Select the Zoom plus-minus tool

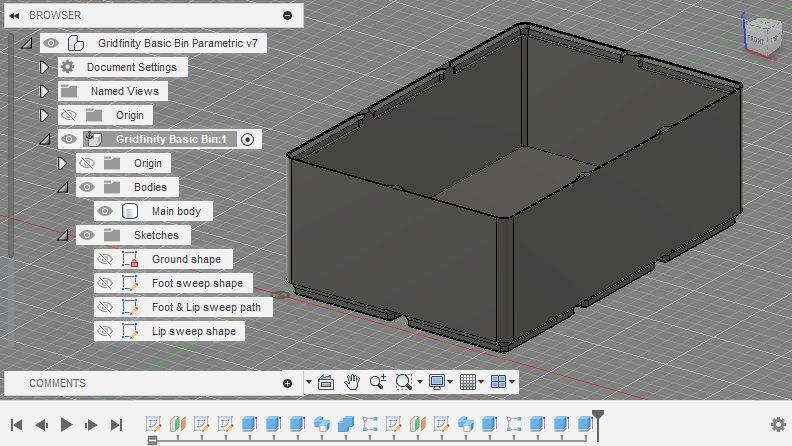pyautogui.click(x=377, y=382)
